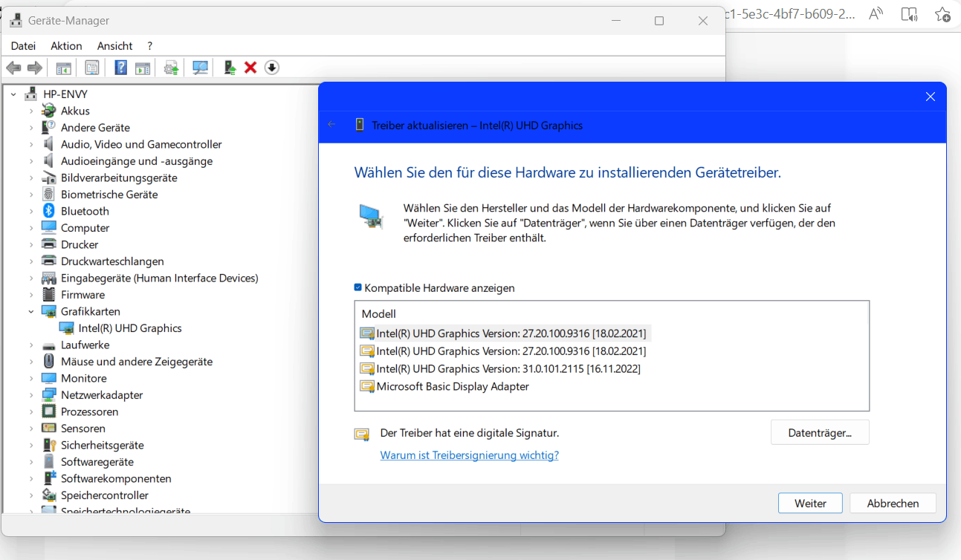961x560 pixels.
Task: Click the browser read-aloud 'A' icon
Action: (876, 13)
